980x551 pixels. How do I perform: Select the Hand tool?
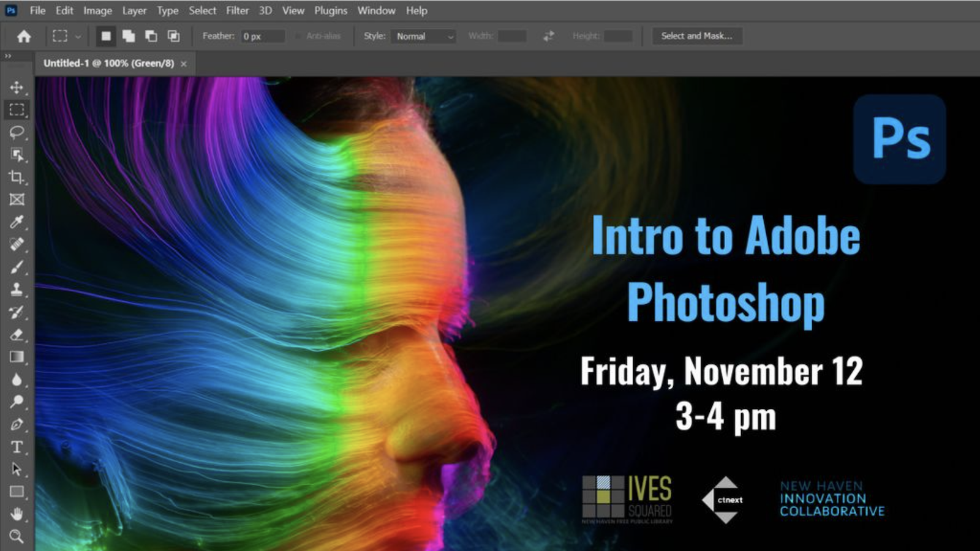17,514
